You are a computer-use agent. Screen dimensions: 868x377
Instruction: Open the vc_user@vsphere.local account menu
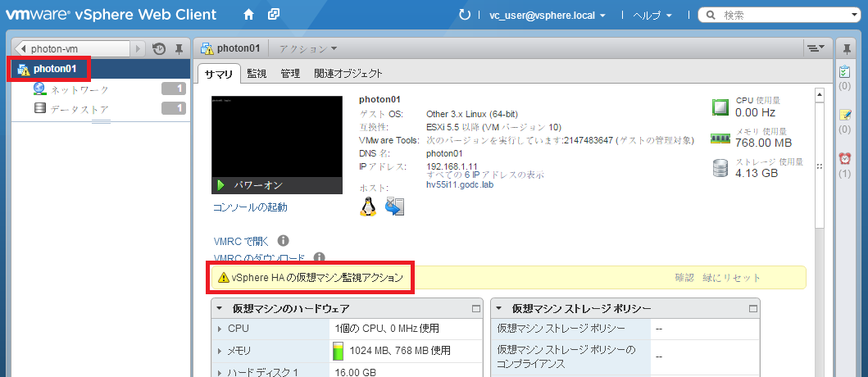(x=547, y=16)
